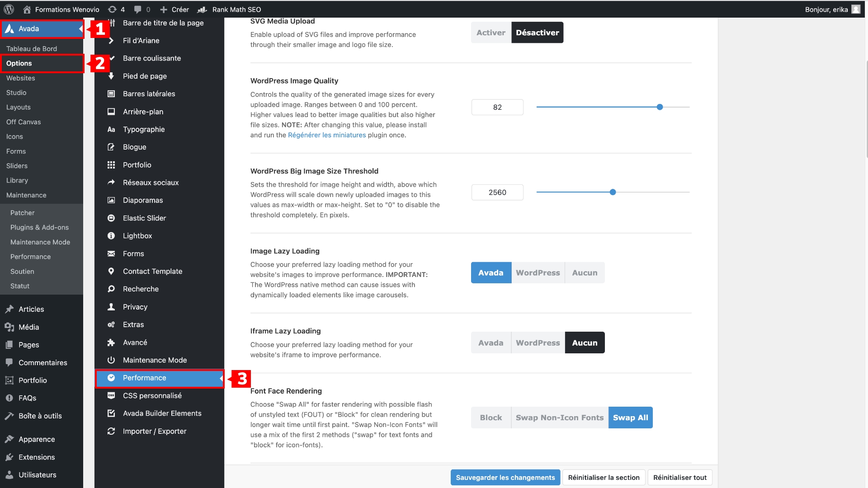Click the Image Quality value field 82
The width and height of the screenshot is (868, 488).
pos(497,107)
